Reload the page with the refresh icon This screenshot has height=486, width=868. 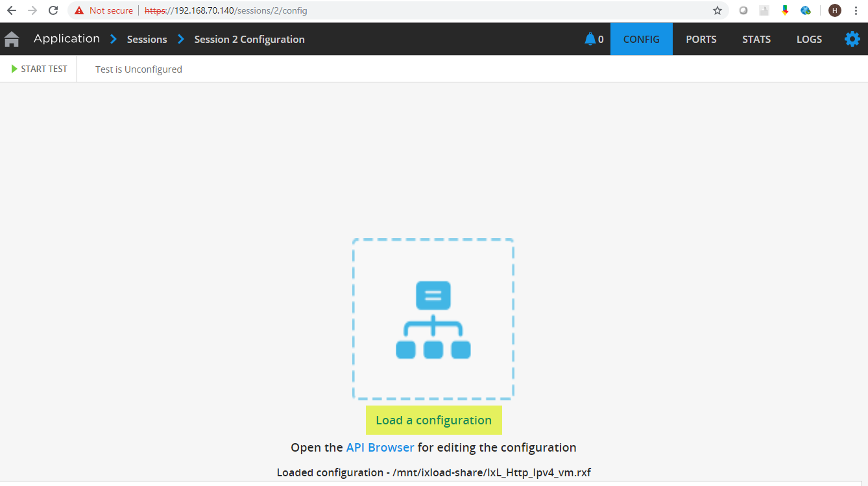tap(53, 10)
